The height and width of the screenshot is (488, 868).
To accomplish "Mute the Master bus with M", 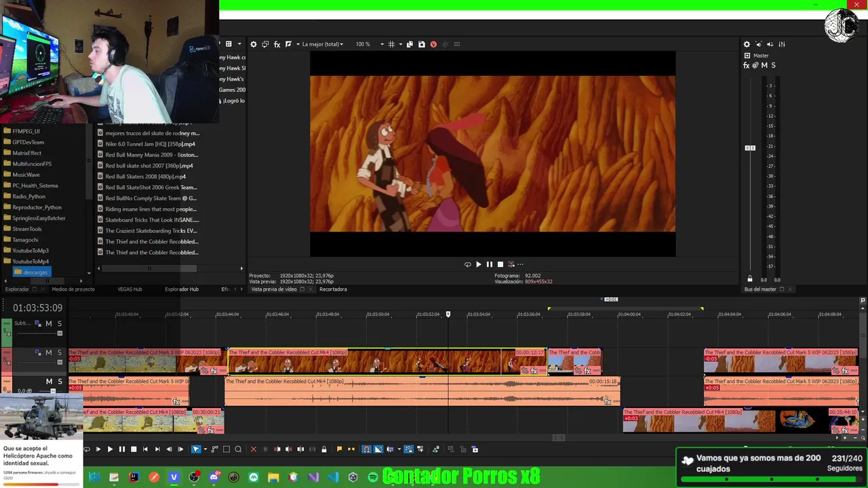I will point(764,65).
